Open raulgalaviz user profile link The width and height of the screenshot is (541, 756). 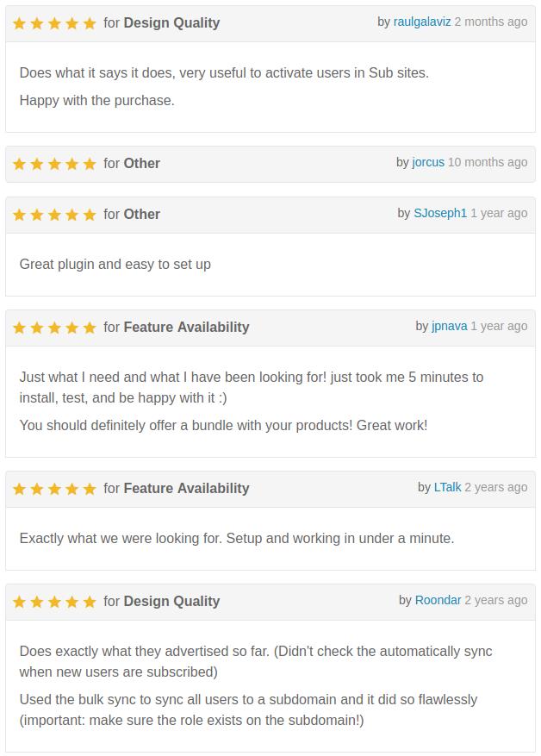[x=422, y=22]
